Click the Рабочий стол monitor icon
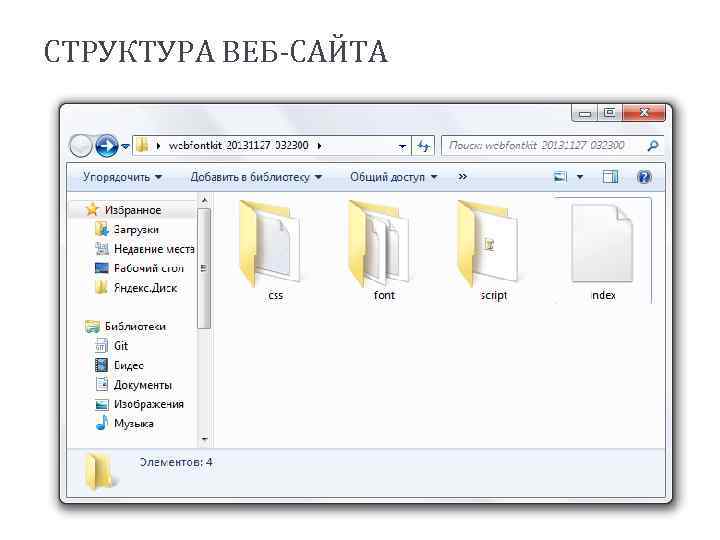 (x=101, y=268)
